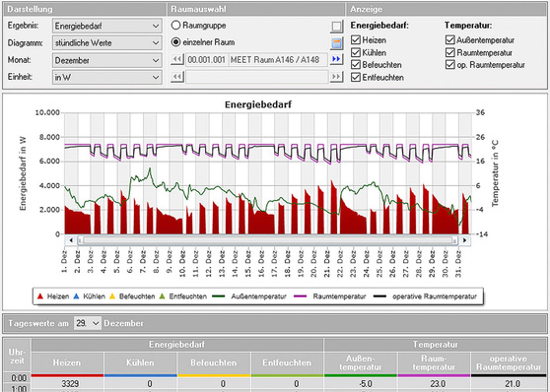Click the disabled second-row back arrow

[177, 76]
